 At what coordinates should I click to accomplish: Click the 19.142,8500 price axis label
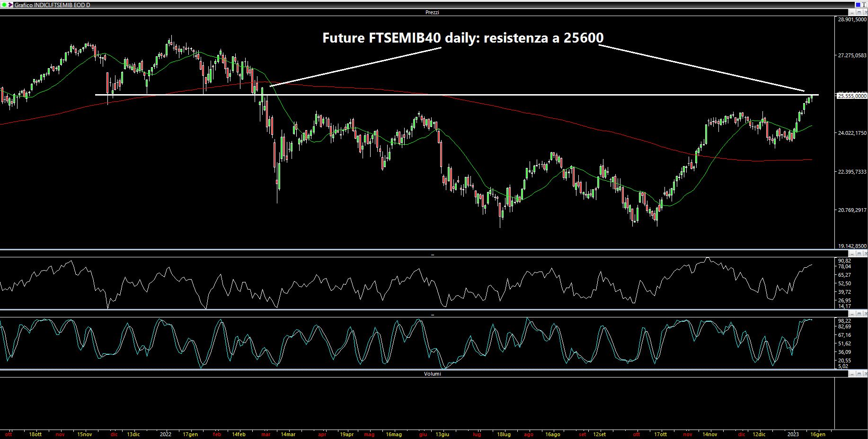click(852, 246)
